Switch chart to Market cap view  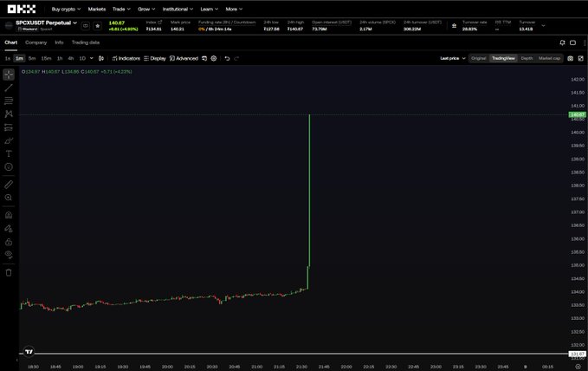[x=549, y=58]
